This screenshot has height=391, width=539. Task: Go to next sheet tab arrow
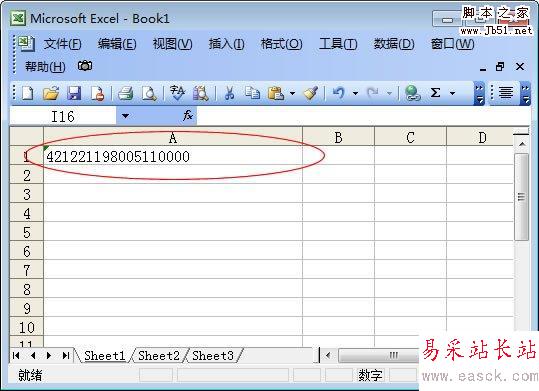pos(49,356)
